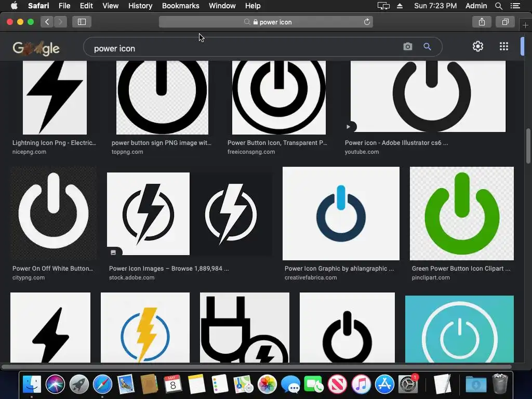Click the Google logo
The height and width of the screenshot is (399, 532).
[x=36, y=48]
